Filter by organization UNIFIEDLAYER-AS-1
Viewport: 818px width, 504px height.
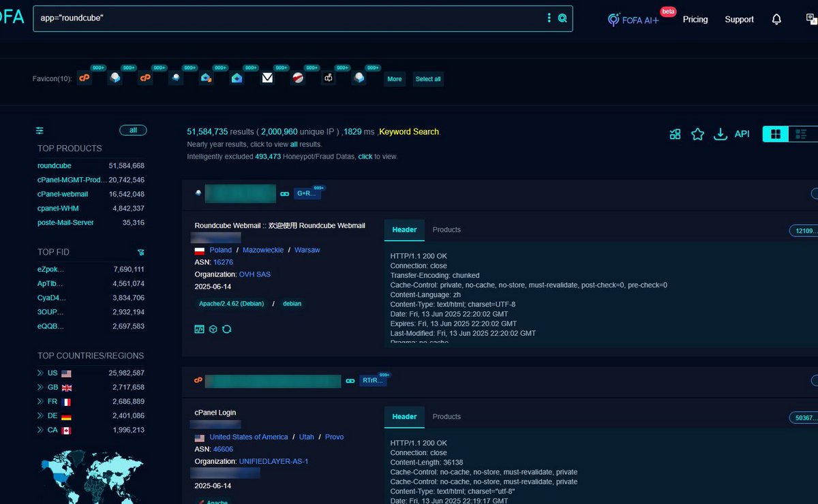pos(273,461)
